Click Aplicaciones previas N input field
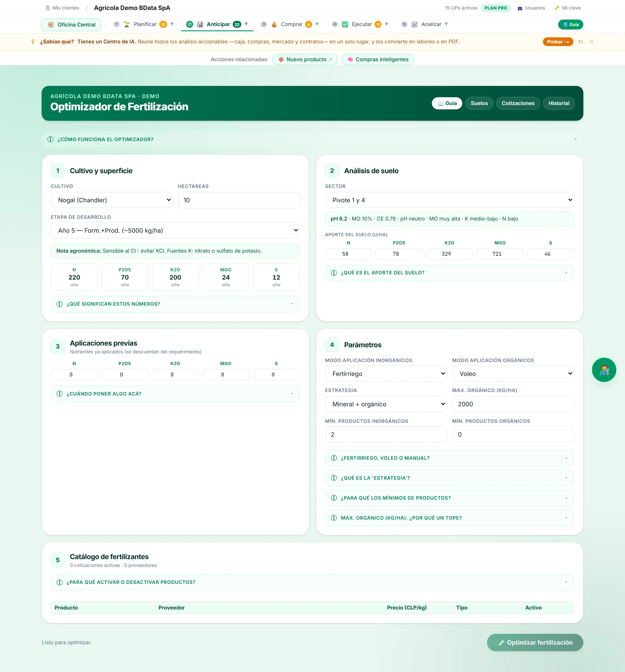 tap(74, 375)
